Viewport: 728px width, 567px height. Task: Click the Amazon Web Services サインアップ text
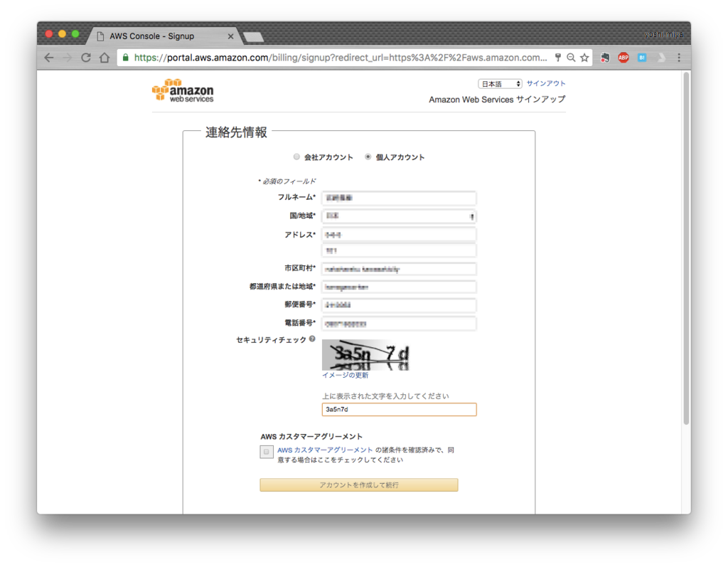pos(497,100)
